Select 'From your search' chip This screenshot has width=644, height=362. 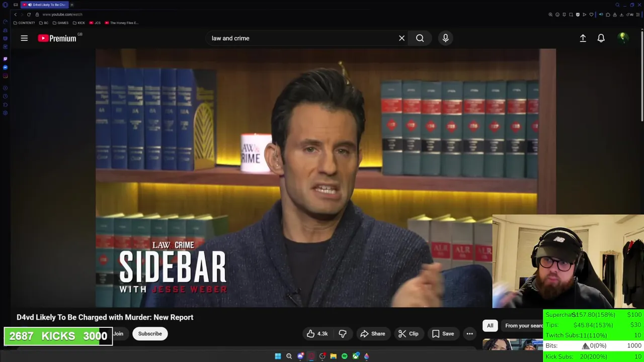click(523, 326)
